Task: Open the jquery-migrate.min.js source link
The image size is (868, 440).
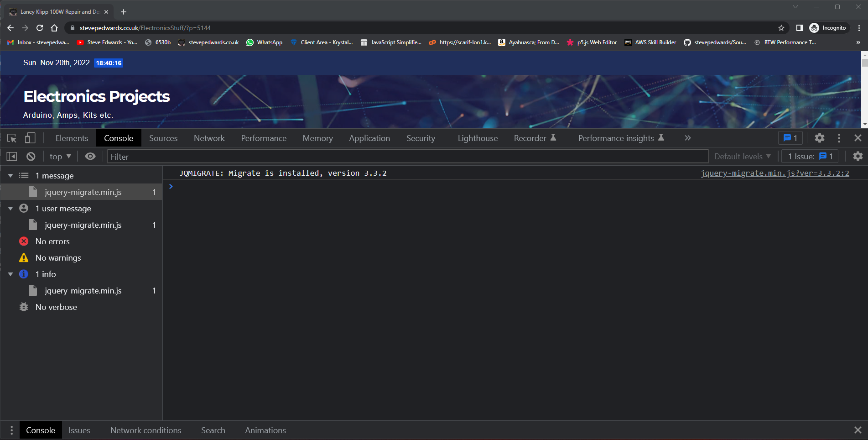Action: (x=774, y=173)
